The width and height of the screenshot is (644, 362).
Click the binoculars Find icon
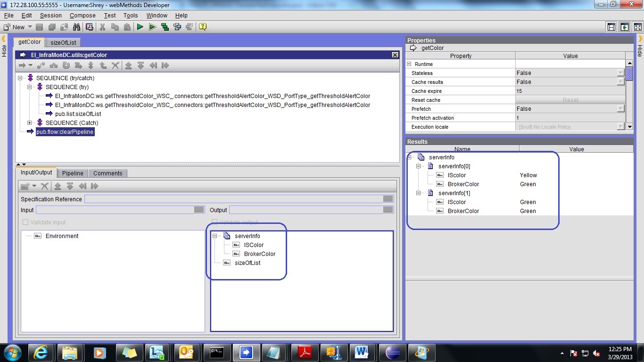76,27
